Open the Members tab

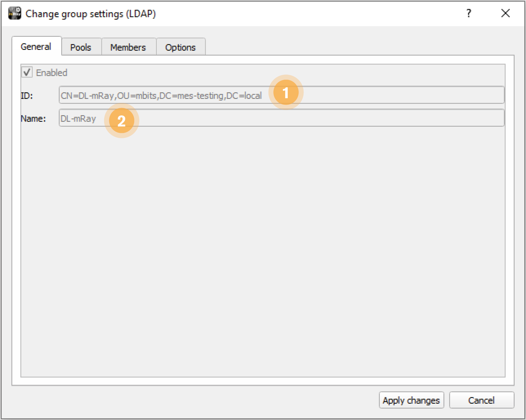click(128, 47)
